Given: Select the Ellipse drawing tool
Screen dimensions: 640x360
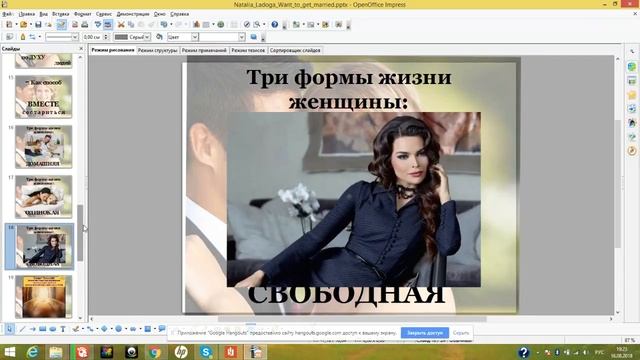Looking at the screenshot, I should click(53, 329).
